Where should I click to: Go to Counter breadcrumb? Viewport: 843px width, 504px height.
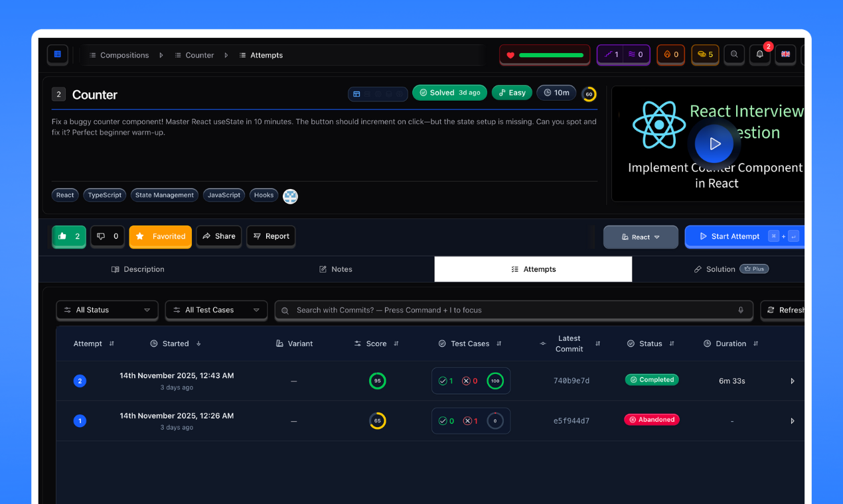(194, 55)
